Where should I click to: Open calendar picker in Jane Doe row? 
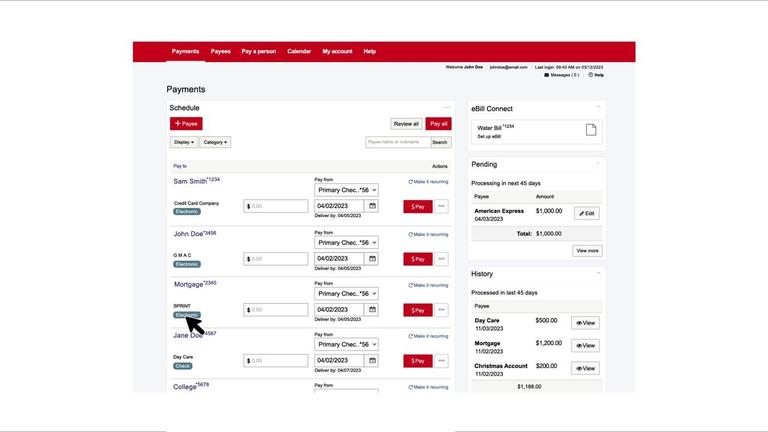click(x=372, y=360)
